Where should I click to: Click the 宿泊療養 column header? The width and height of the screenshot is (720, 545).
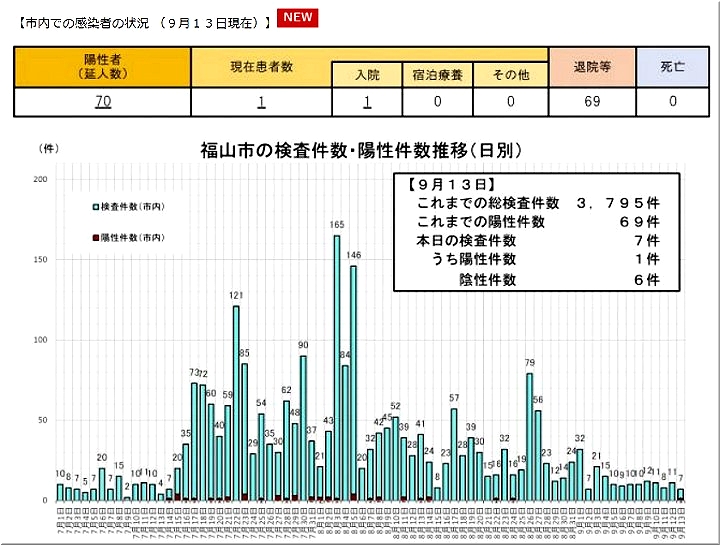pyautogui.click(x=437, y=75)
